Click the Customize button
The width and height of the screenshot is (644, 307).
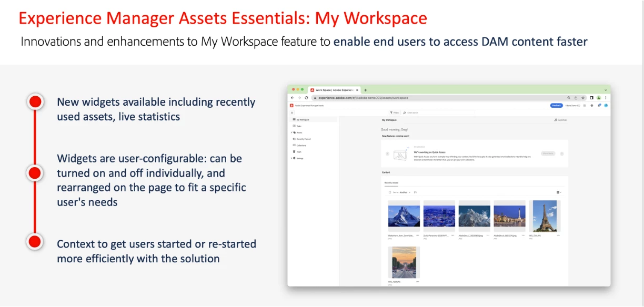[561, 120]
